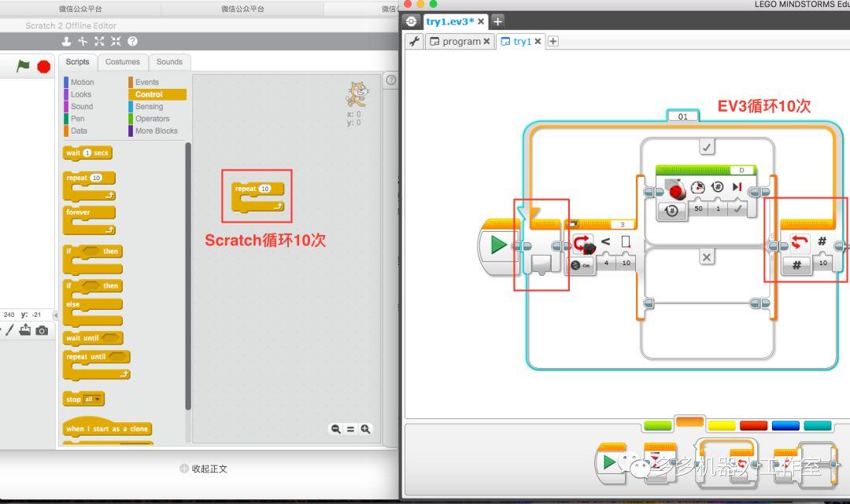Click the paint new sprite brush icon
This screenshot has width=850, height=504.
pos(9,329)
